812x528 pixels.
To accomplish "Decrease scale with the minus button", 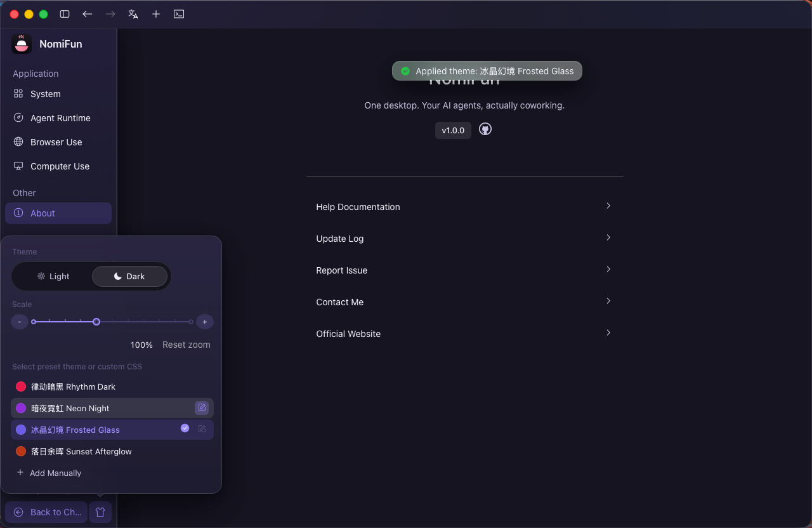I will pos(20,322).
